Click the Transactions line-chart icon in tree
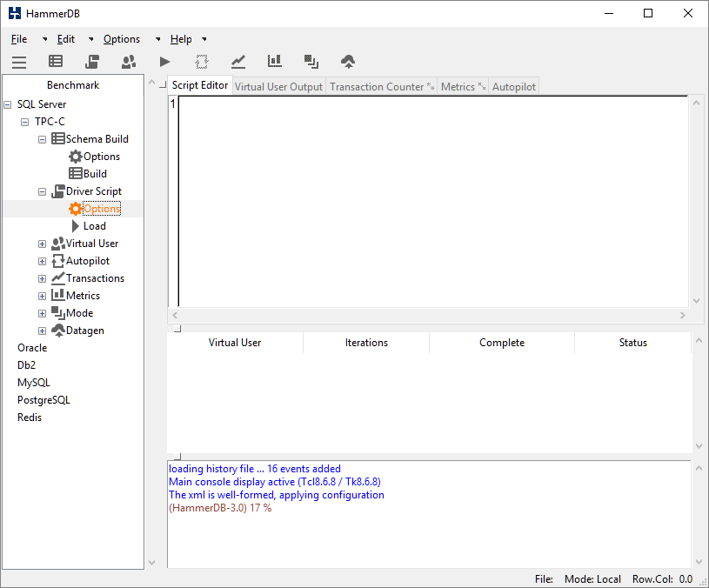Viewport: 709px width, 588px height. [58, 278]
